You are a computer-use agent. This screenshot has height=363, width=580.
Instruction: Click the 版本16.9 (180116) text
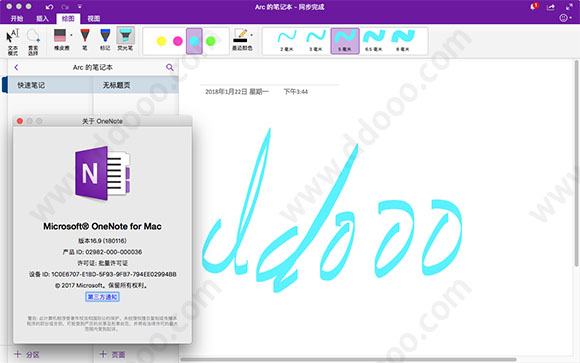coord(102,241)
